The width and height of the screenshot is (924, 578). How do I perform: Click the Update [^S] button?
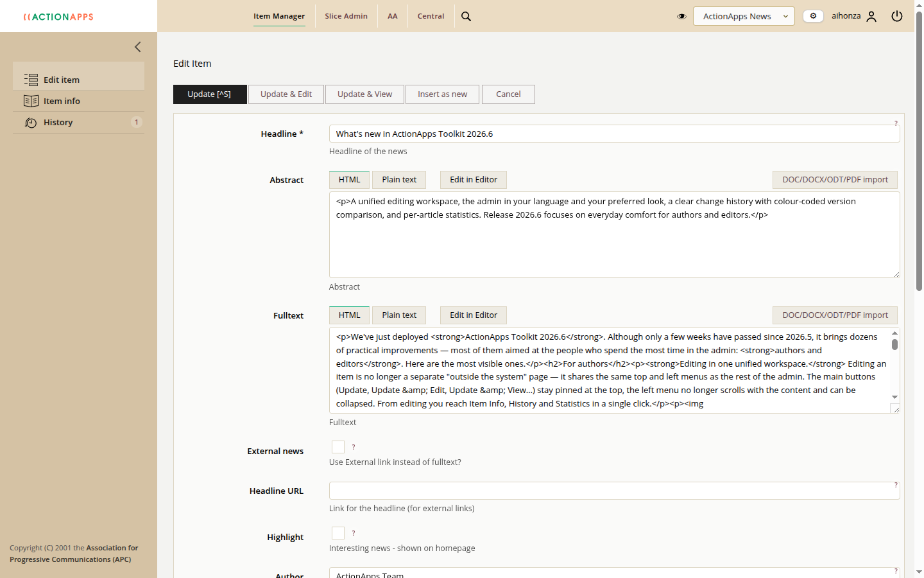point(210,94)
